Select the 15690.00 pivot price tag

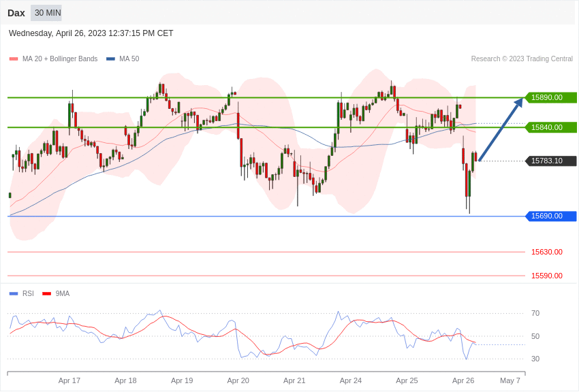(x=551, y=216)
